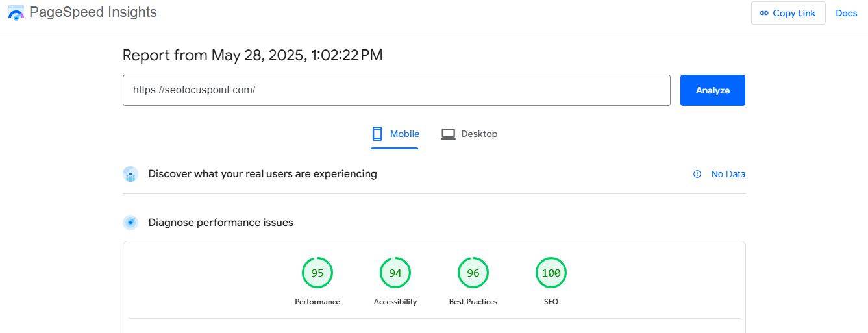868x333 pixels.
Task: Open the SEO score gauge showing 100
Action: point(551,273)
